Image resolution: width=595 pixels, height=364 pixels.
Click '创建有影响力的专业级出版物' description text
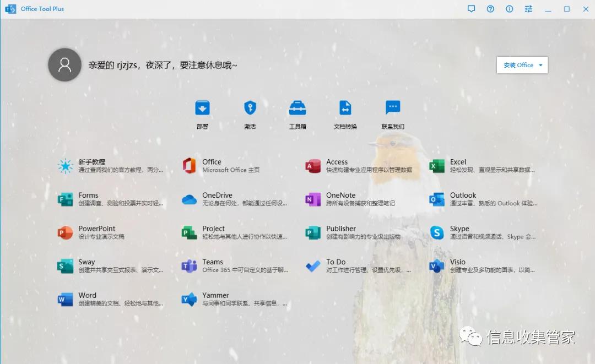(363, 237)
